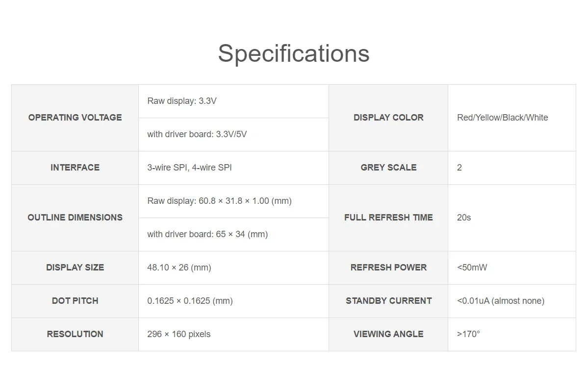This screenshot has width=588, height=392.
Task: Select the DOT PITCH label cell
Action: (x=75, y=301)
